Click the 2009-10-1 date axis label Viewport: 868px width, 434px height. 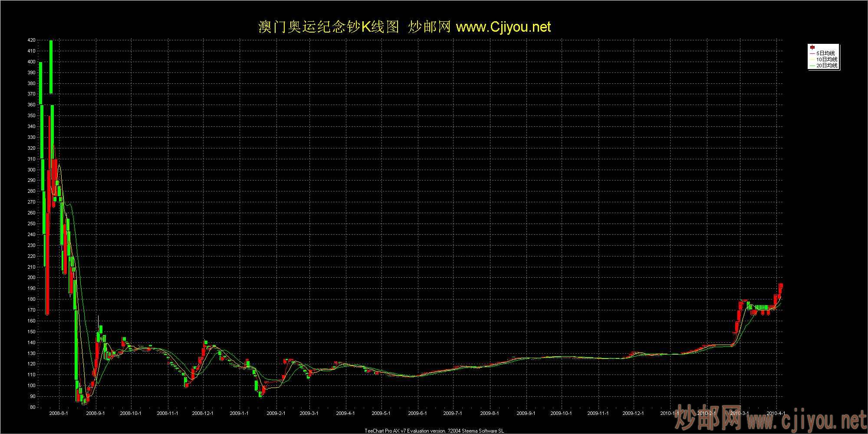click(x=562, y=413)
